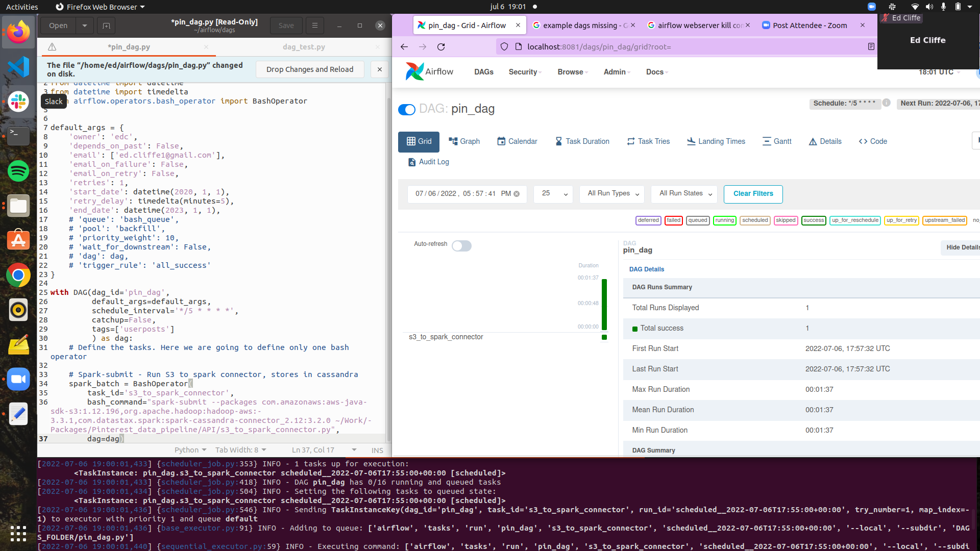Open Visual Studio Code from dock
Viewport: 980px width, 551px height.
point(18,67)
